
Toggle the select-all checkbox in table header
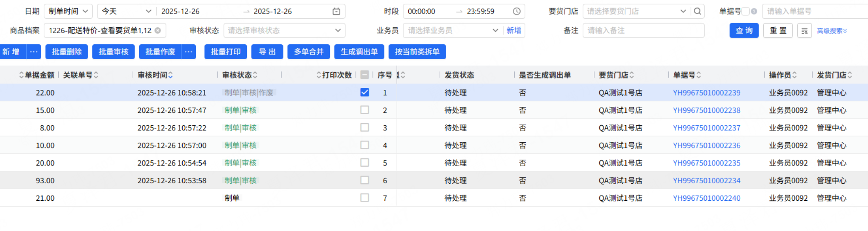[x=364, y=75]
